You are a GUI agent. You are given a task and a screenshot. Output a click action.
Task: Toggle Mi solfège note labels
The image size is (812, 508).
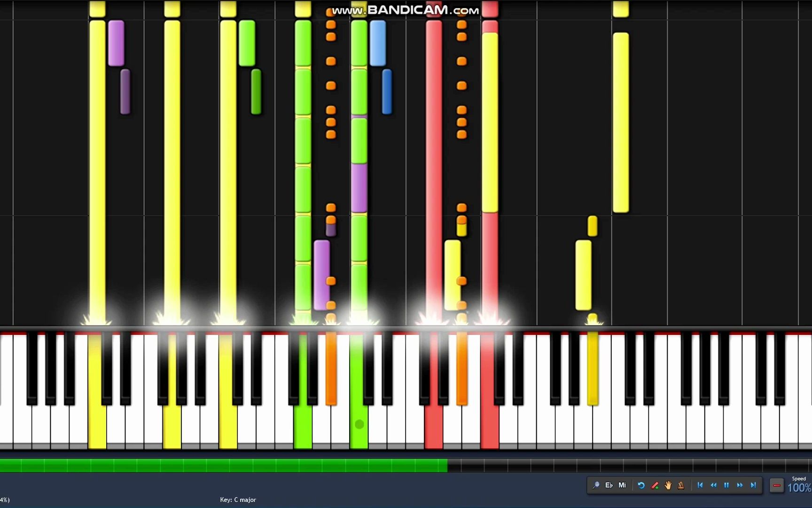coord(622,485)
